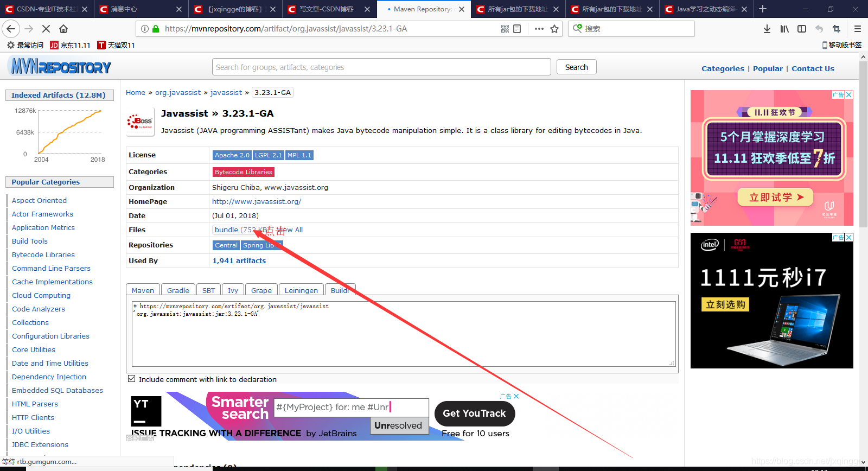This screenshot has height=471, width=868.
Task: Switch to the CSDN-专业IT技术社区 tab
Action: tap(46, 9)
